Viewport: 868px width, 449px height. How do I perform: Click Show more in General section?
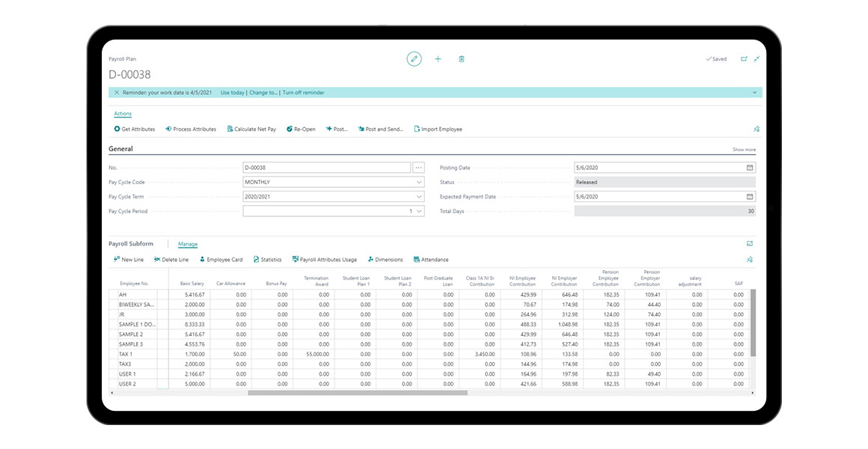click(x=744, y=150)
